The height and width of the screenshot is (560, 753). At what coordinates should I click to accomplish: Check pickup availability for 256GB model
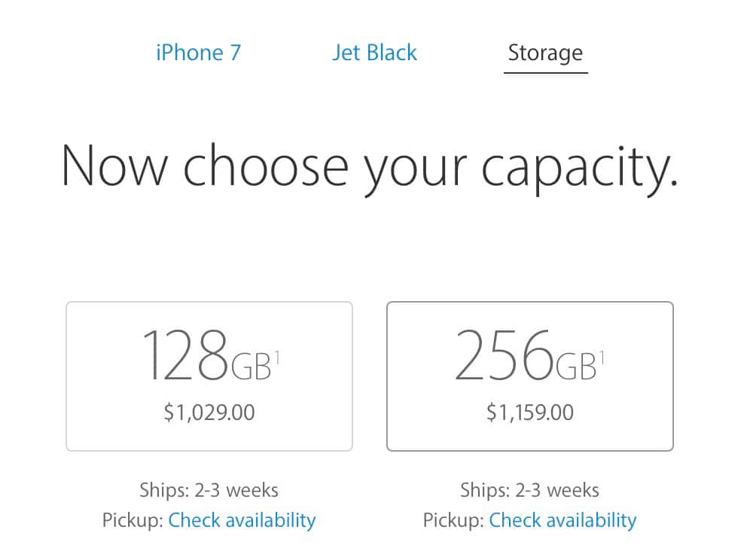pyautogui.click(x=562, y=520)
